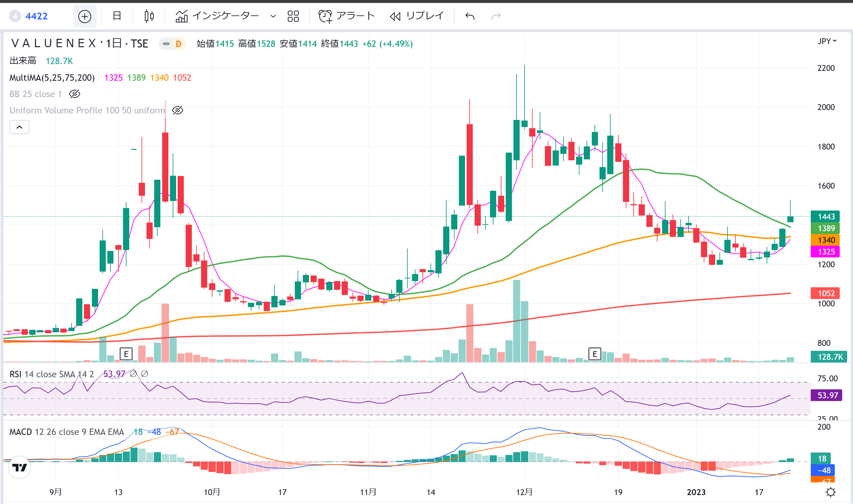853x504 pixels.
Task: Open the chart settings gear icon
Action: (831, 492)
